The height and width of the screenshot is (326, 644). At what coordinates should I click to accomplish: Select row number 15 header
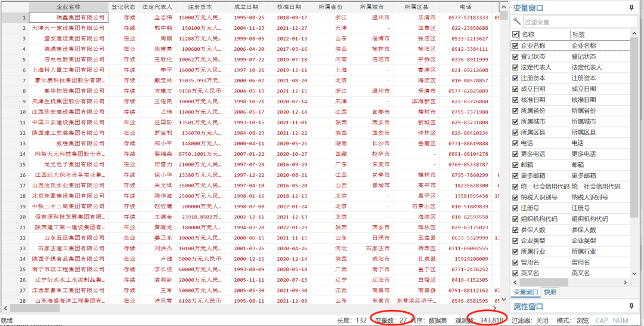(14, 164)
